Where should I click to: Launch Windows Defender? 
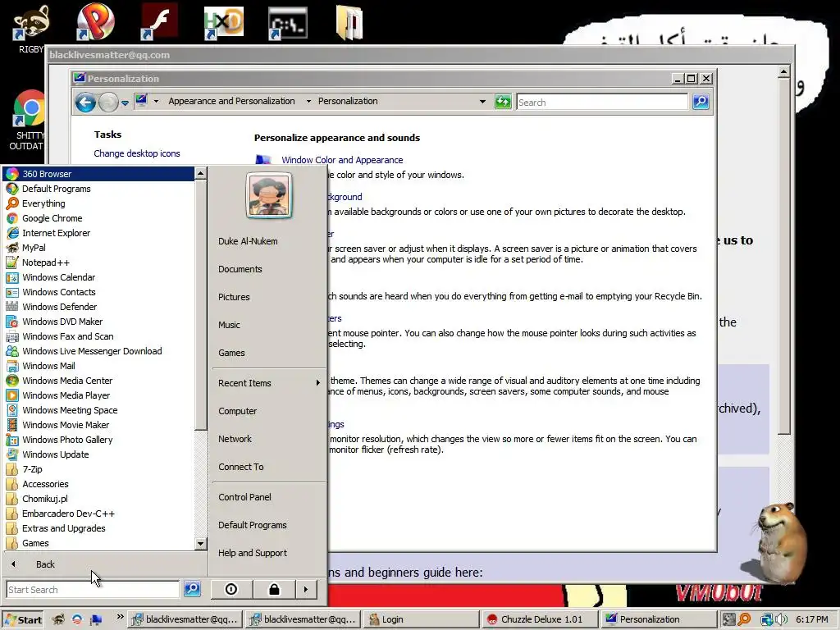click(98, 307)
